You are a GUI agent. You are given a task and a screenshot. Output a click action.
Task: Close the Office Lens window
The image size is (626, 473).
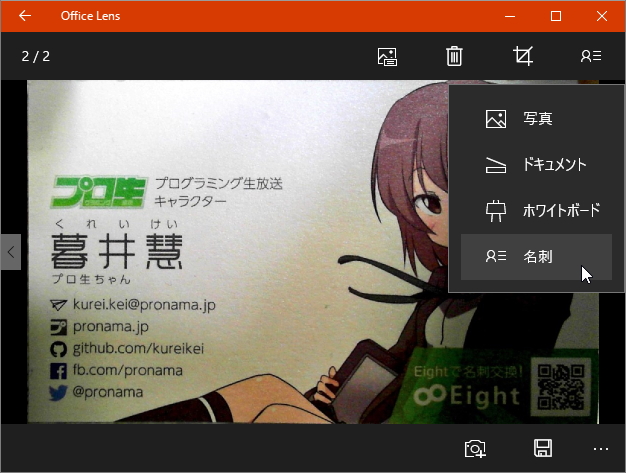(602, 16)
